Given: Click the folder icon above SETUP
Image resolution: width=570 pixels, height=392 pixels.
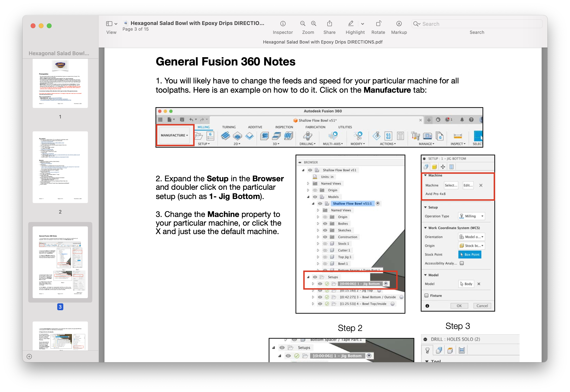Looking at the screenshot, I should (199, 136).
